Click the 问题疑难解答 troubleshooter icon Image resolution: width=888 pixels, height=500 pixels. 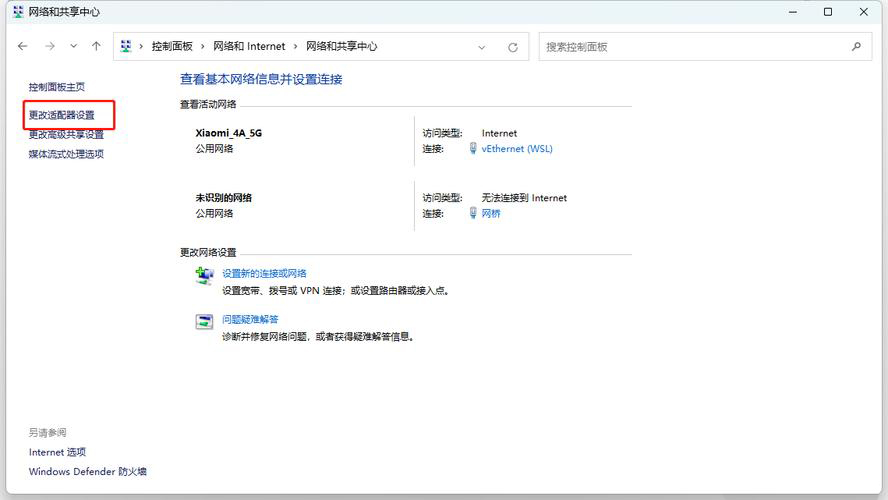tap(204, 322)
